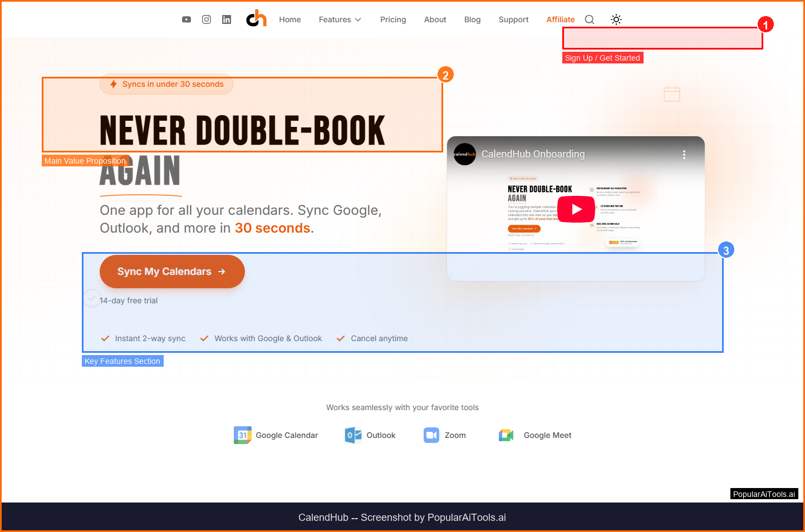Viewport: 805px width, 532px height.
Task: Click the Zoom integration icon
Action: [x=431, y=435]
